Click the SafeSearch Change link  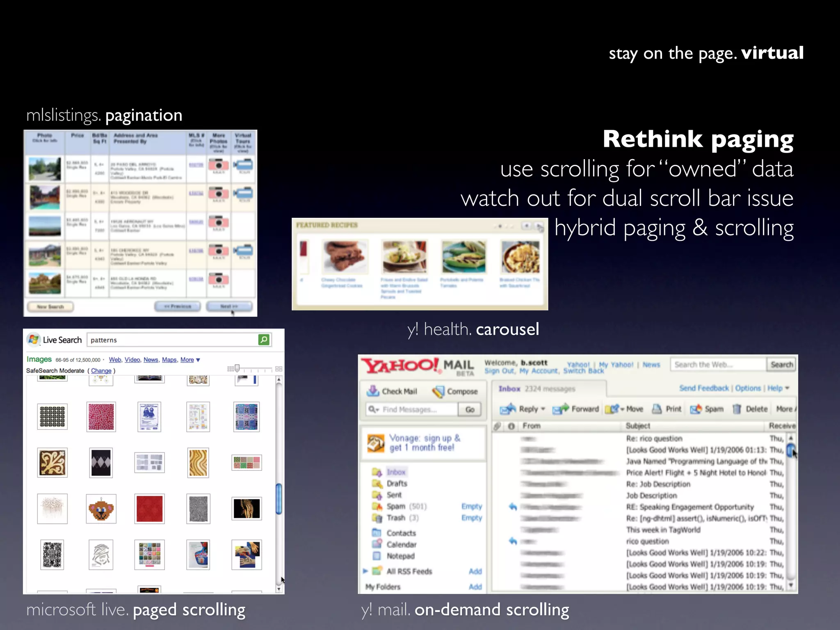pos(101,371)
